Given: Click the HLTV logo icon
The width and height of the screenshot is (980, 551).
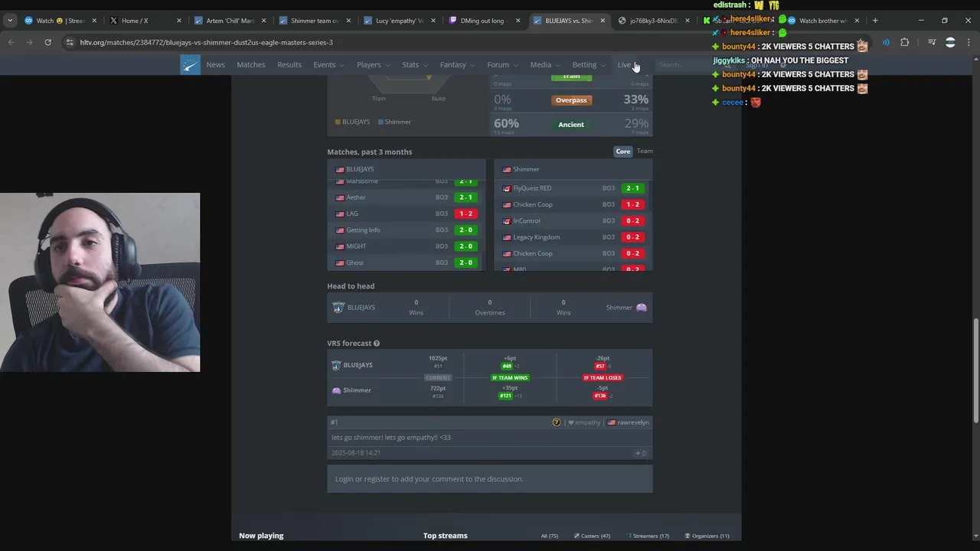Looking at the screenshot, I should tap(190, 65).
